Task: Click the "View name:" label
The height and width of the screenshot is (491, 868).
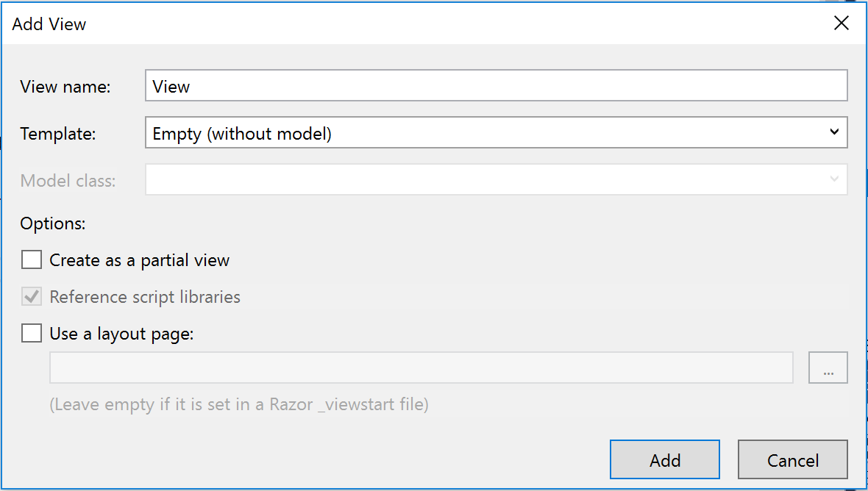Action: click(x=65, y=87)
